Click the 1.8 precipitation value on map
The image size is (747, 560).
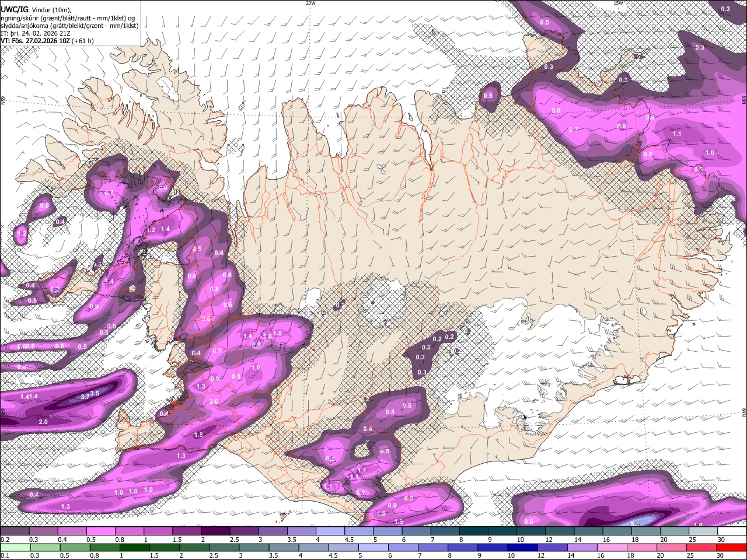198,435
